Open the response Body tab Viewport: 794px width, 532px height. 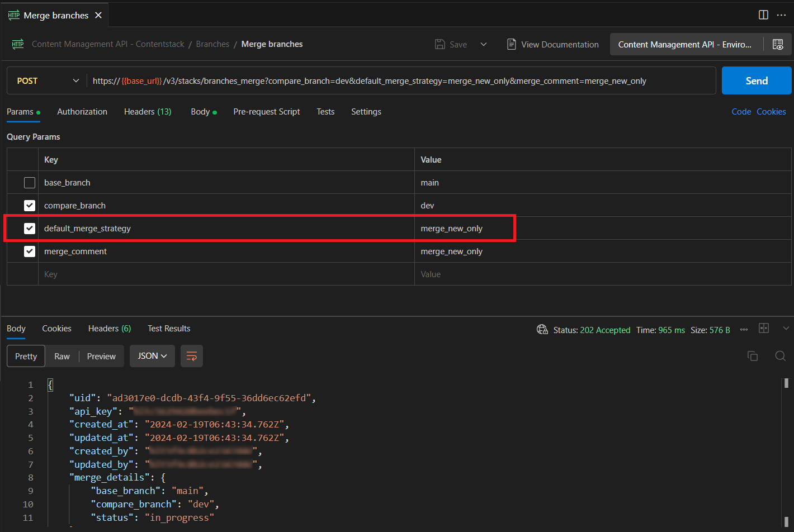pos(16,329)
